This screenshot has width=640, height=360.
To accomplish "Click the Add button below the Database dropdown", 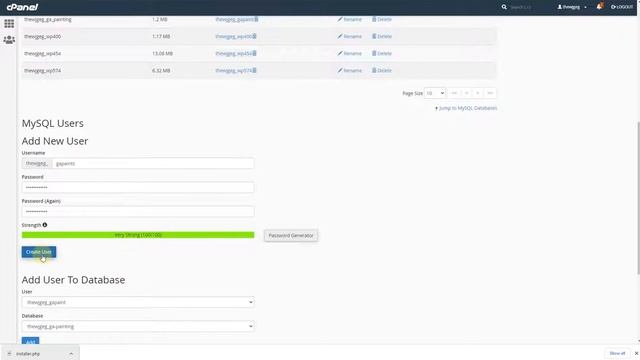I will [31, 341].
